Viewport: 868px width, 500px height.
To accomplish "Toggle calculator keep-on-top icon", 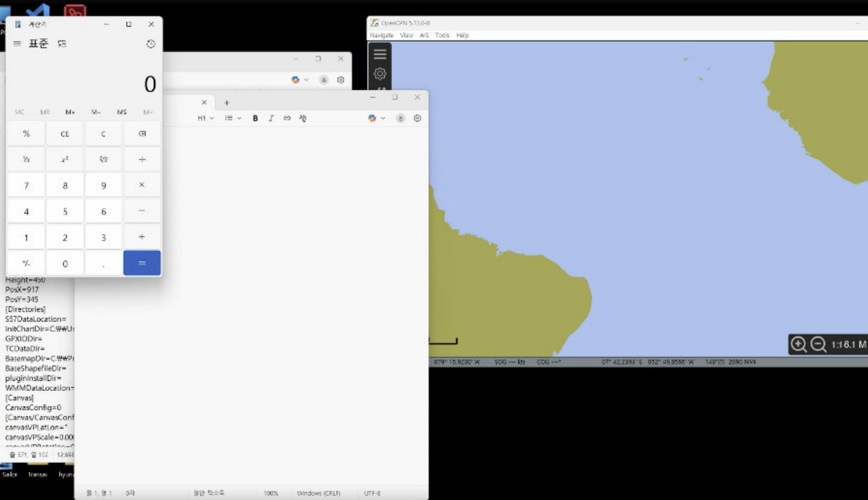I will click(x=62, y=44).
